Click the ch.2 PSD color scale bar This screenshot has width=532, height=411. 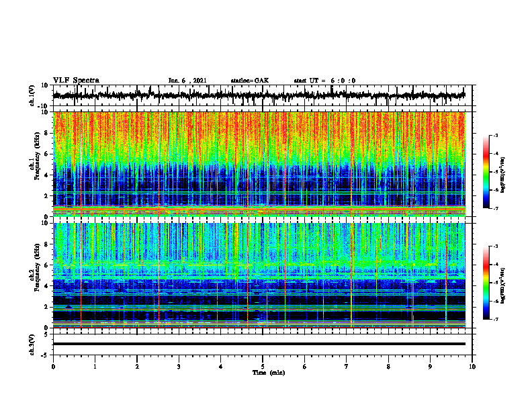pyautogui.click(x=486, y=283)
